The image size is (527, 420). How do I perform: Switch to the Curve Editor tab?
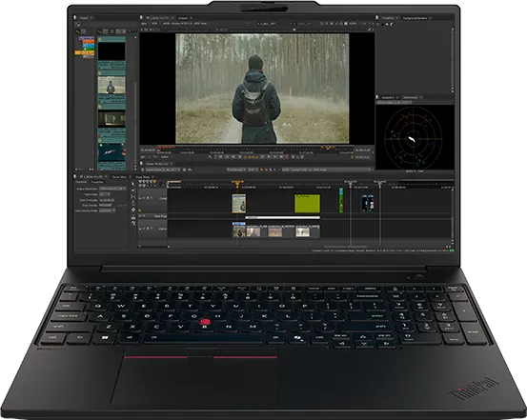[119, 177]
